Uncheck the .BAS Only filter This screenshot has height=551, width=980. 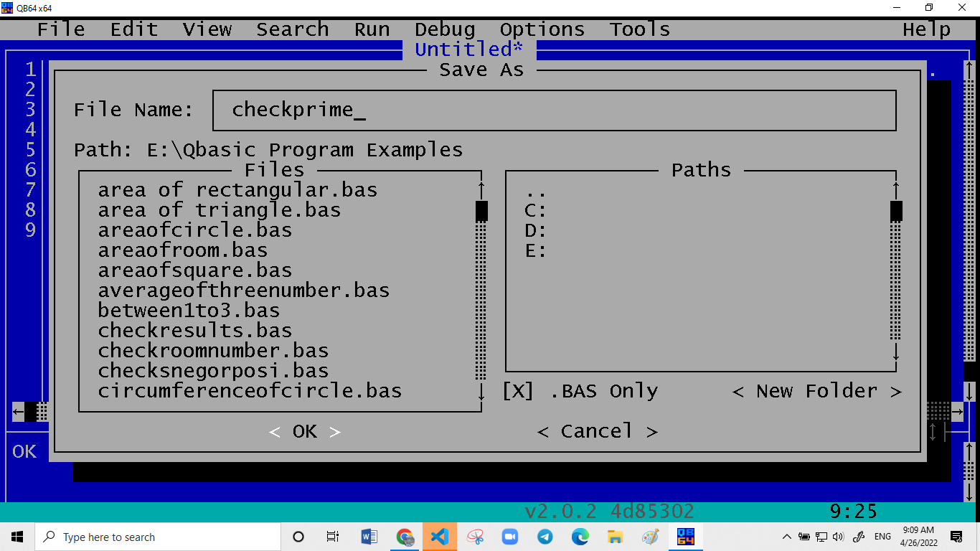518,391
